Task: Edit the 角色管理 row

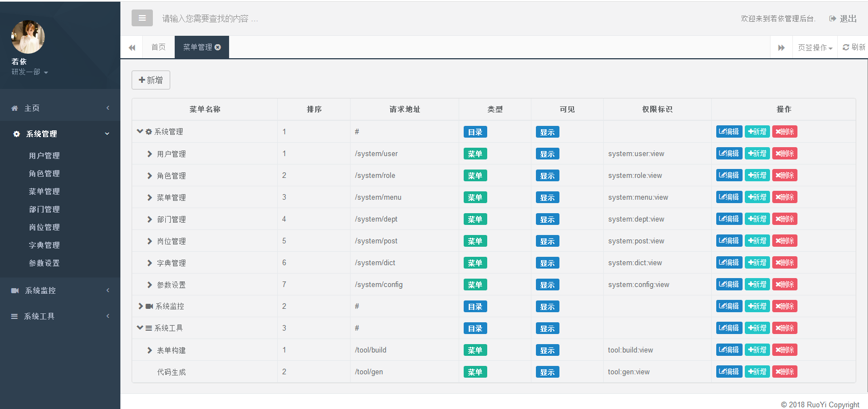Action: click(729, 175)
